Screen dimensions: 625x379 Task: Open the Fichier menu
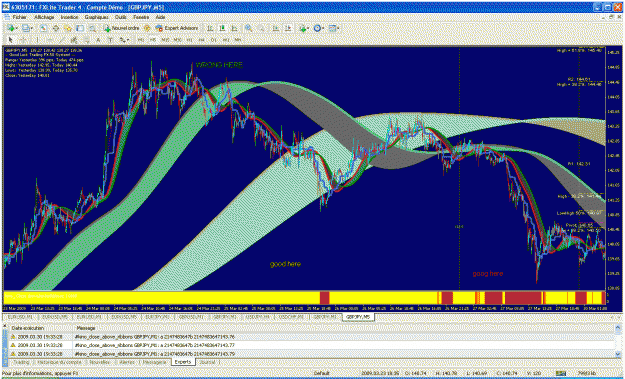[x=19, y=17]
